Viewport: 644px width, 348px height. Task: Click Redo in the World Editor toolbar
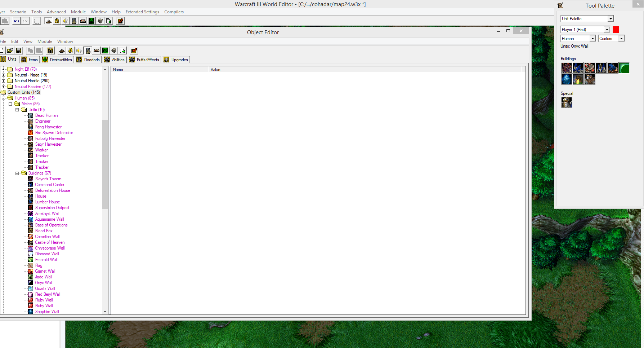25,21
